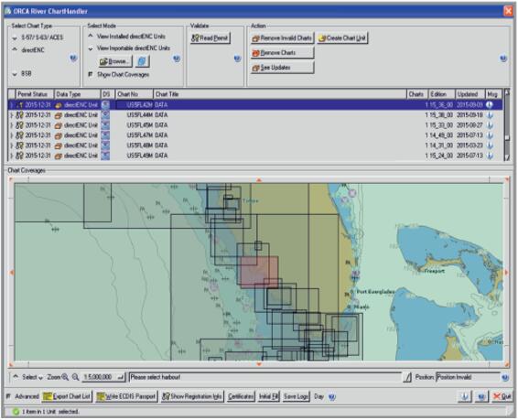Click the Quit button
The image size is (518, 420).
502,396
